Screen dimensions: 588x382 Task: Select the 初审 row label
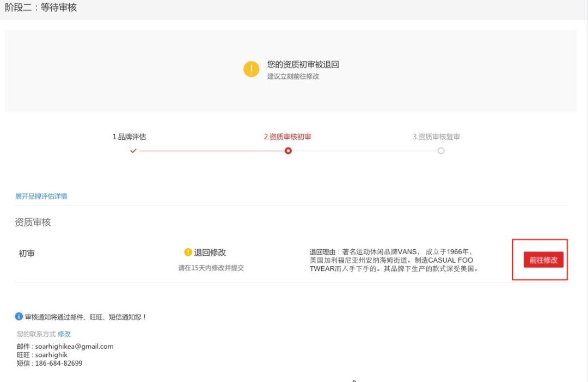pos(26,253)
